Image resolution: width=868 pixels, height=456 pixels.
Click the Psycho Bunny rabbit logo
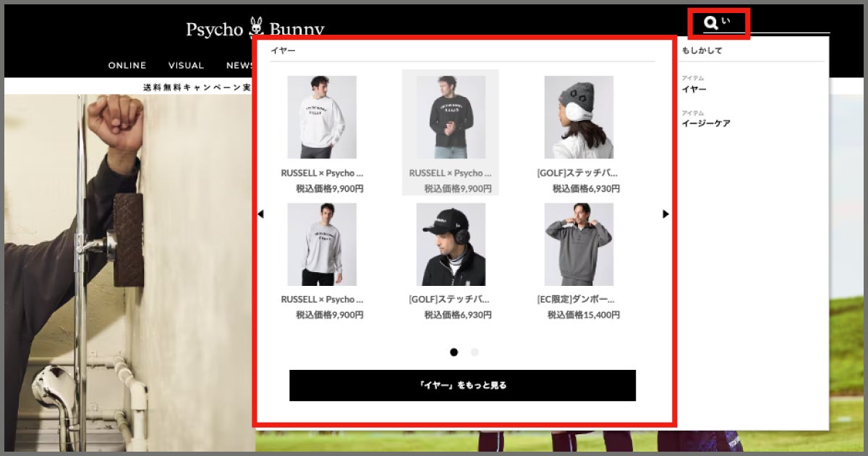(257, 28)
